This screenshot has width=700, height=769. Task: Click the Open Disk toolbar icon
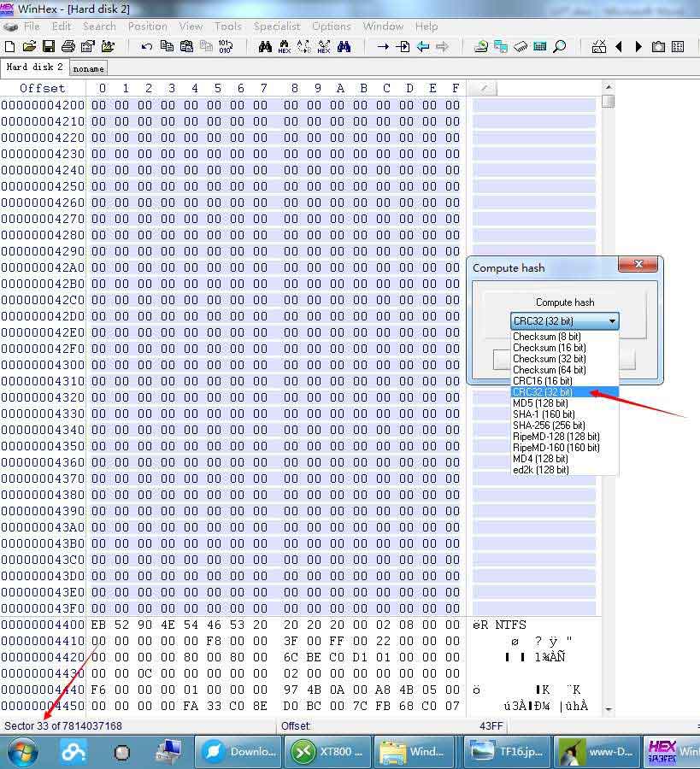point(481,47)
